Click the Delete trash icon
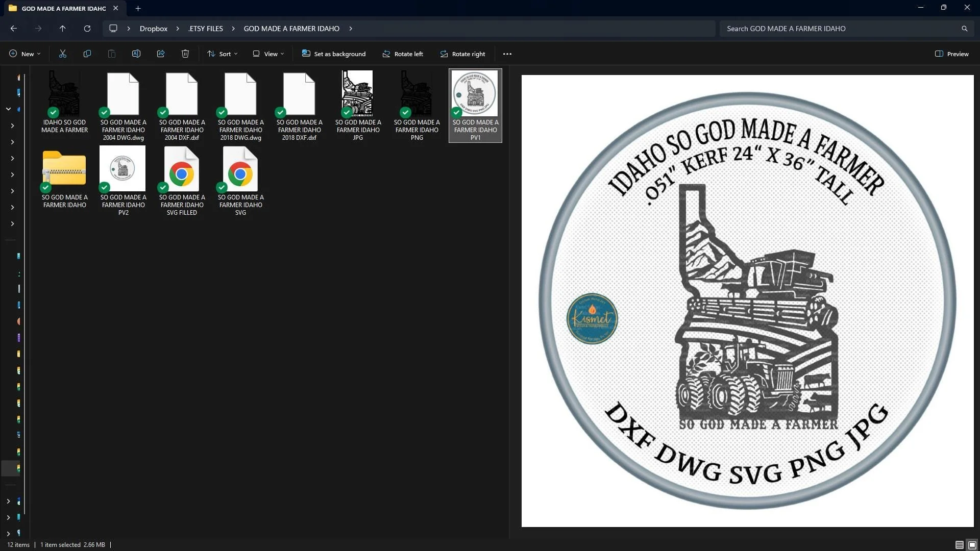980x551 pixels. pyautogui.click(x=185, y=54)
